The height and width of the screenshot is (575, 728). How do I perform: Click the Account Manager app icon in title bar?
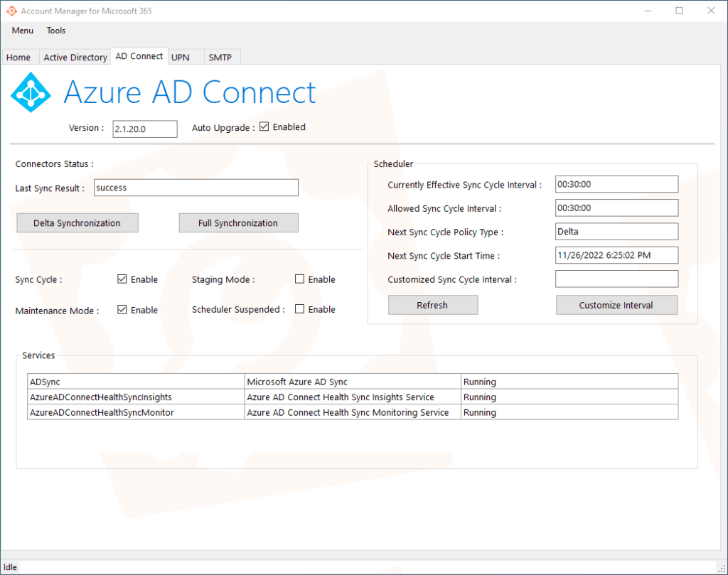(11, 11)
